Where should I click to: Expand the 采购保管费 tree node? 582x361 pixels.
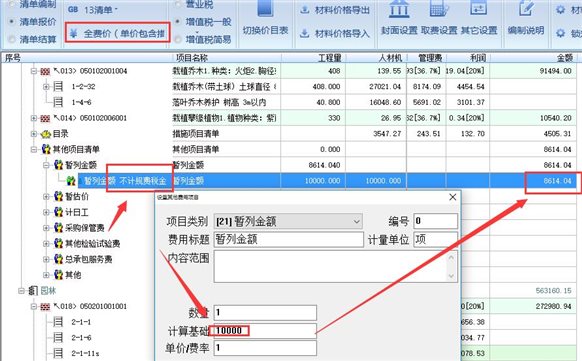46,227
